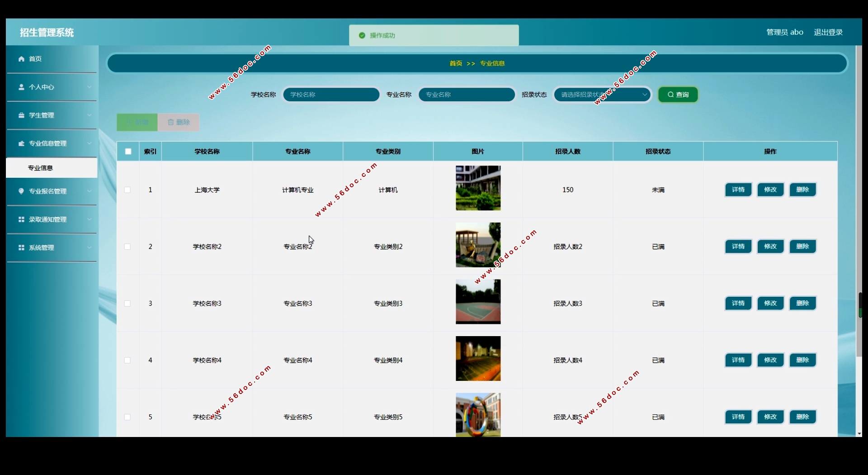Click the scrollbar down arrow
868x475 pixels.
click(x=859, y=434)
